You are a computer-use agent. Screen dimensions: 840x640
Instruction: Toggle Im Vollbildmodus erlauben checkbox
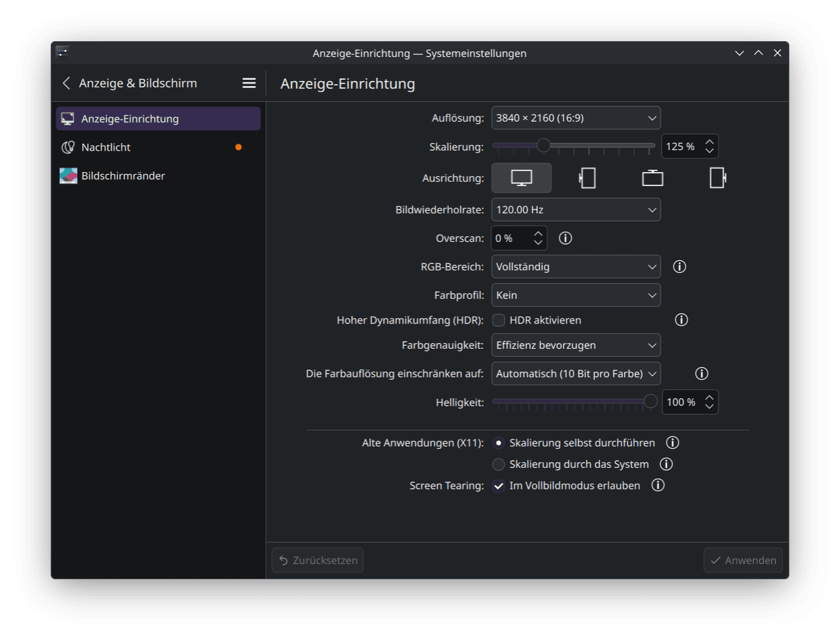coord(499,486)
